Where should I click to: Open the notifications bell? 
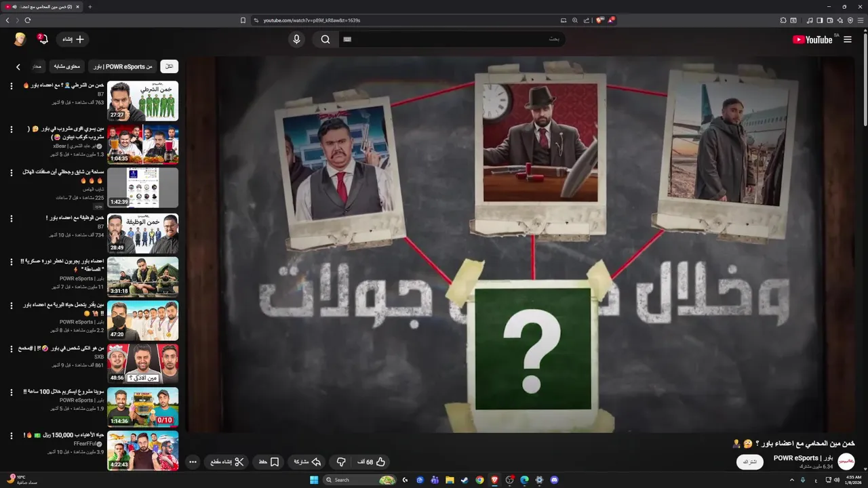pyautogui.click(x=43, y=39)
